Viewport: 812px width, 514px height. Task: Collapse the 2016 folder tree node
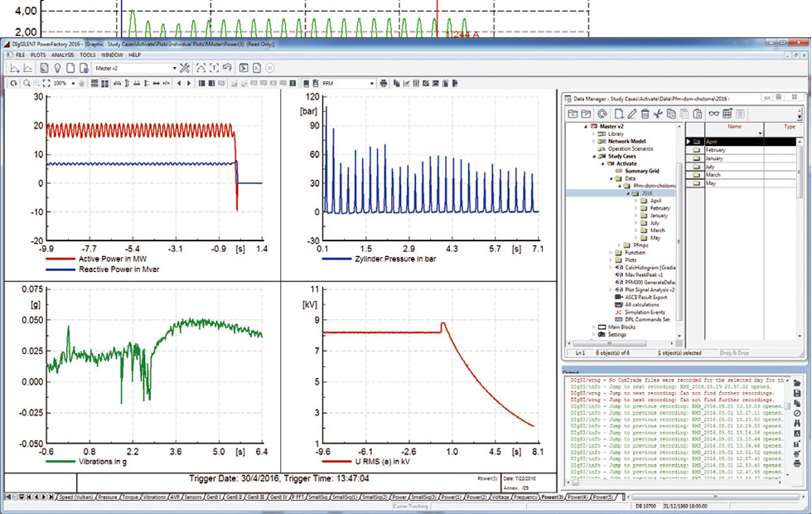[628, 193]
